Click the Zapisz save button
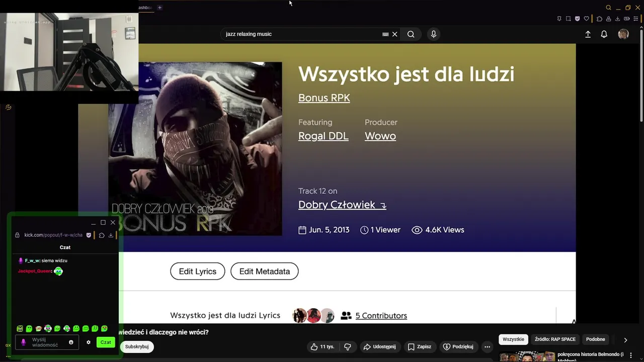The image size is (644, 362). pyautogui.click(x=420, y=347)
